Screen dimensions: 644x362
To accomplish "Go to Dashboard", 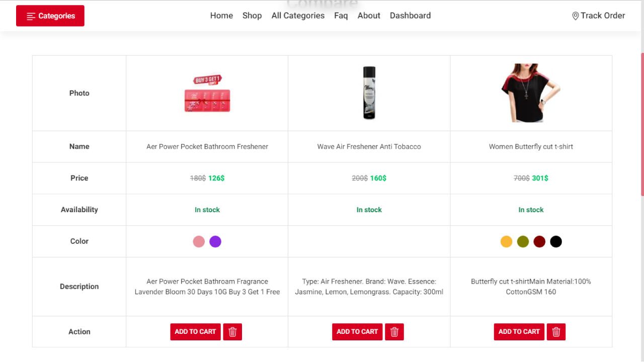I will [410, 16].
